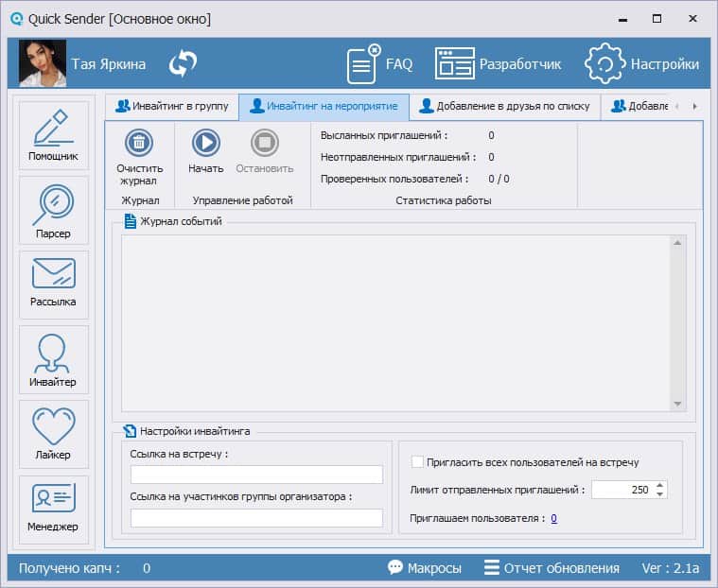Screen dimensions: 718x588
Task: Open the Лайкер heart tool
Action: (54, 434)
